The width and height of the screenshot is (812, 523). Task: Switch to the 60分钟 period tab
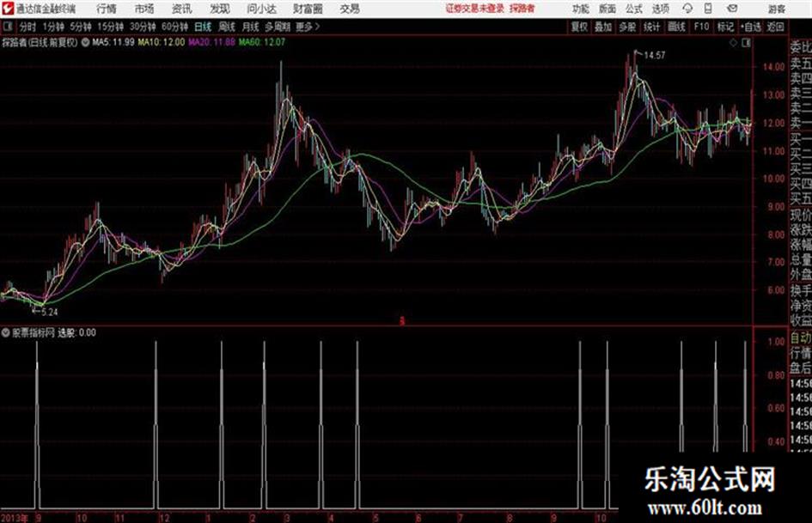[x=175, y=27]
